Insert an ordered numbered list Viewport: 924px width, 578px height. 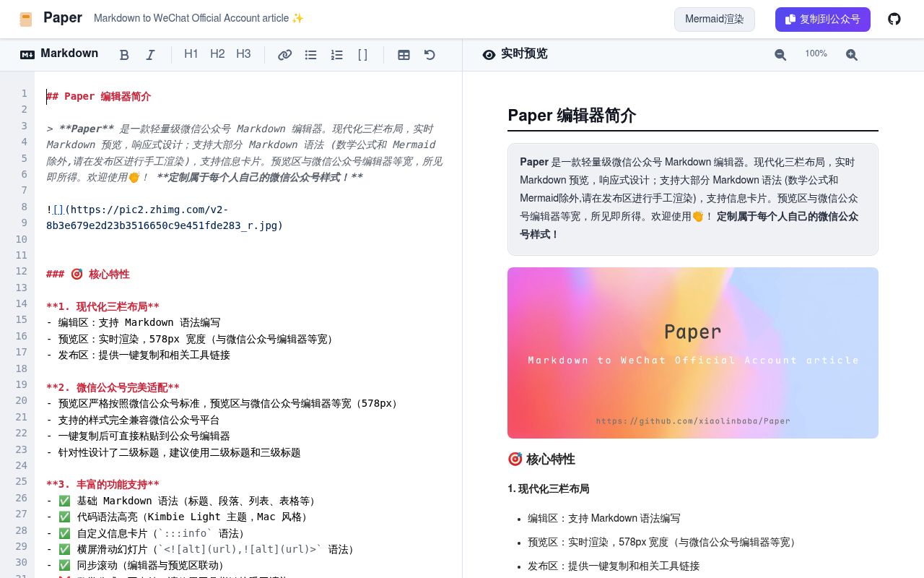point(337,54)
